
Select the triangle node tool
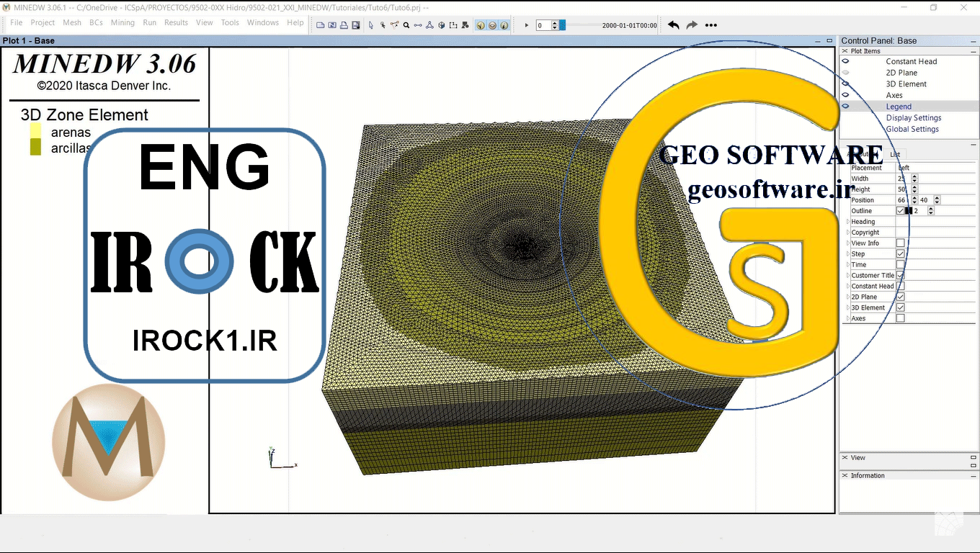click(x=429, y=24)
